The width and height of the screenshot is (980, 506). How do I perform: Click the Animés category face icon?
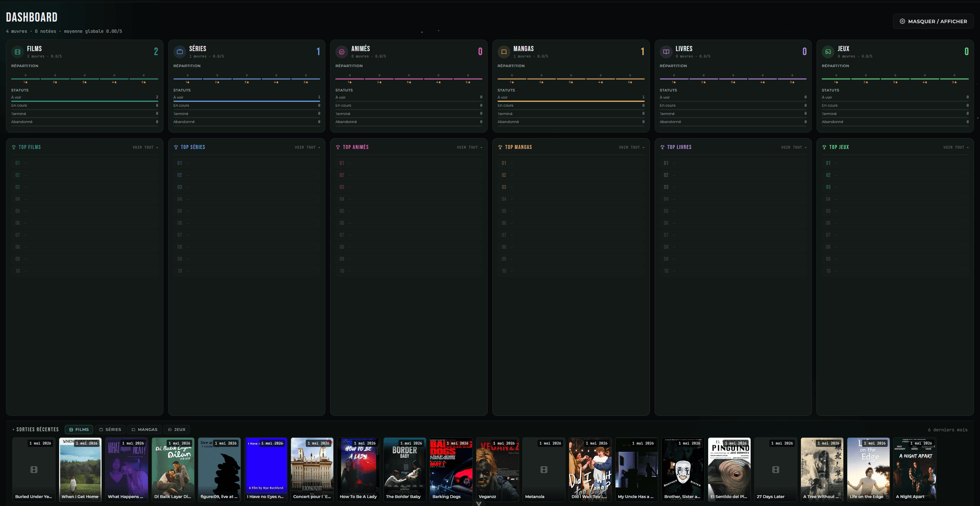point(342,52)
